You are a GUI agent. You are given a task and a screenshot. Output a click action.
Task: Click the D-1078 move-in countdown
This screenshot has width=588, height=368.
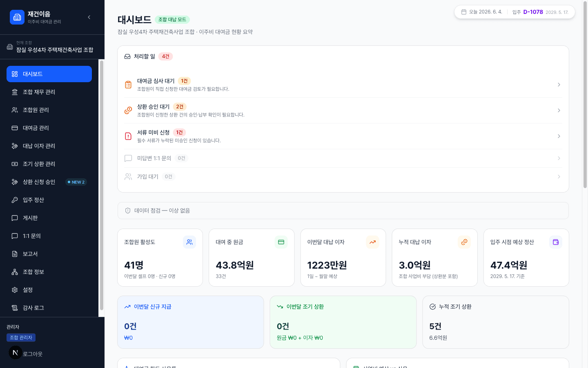coord(533,12)
